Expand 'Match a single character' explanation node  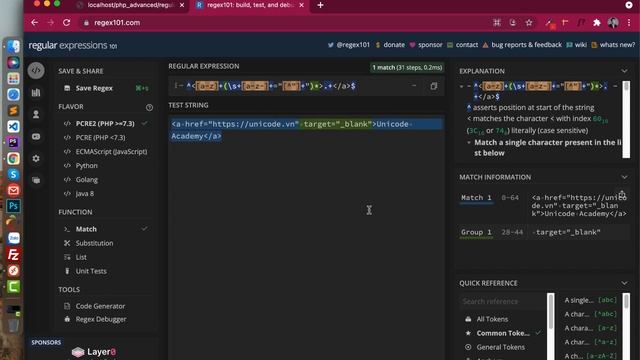point(469,142)
